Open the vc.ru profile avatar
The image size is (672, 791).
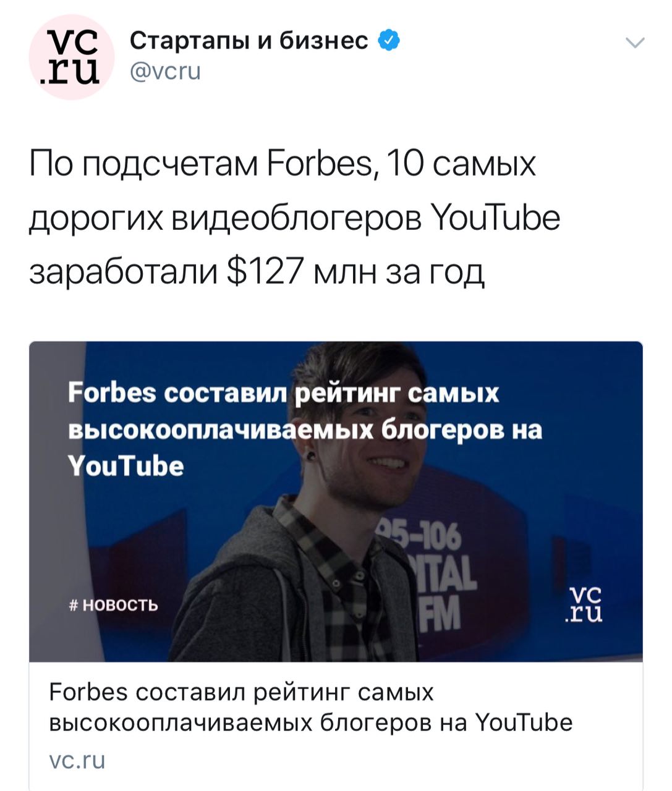(72, 57)
